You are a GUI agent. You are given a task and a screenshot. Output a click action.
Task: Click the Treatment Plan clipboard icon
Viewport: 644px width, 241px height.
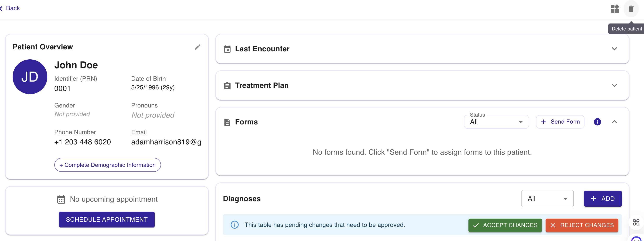[227, 85]
